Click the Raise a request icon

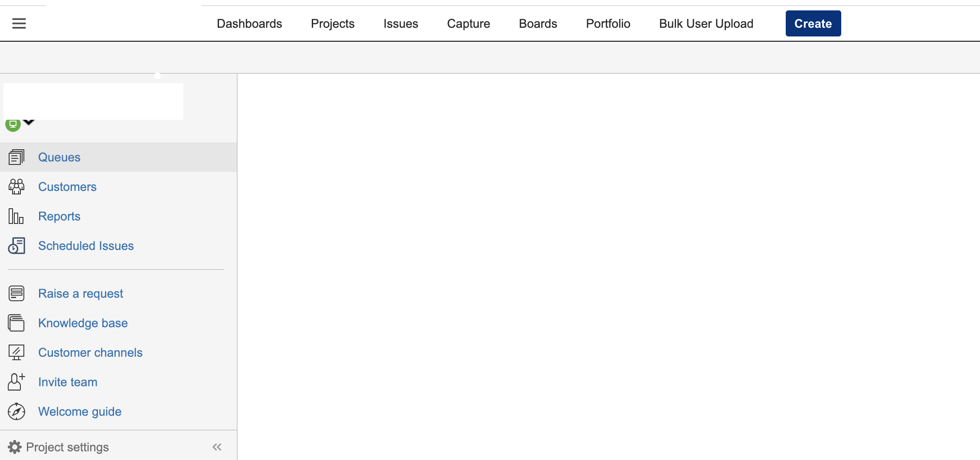click(x=16, y=293)
